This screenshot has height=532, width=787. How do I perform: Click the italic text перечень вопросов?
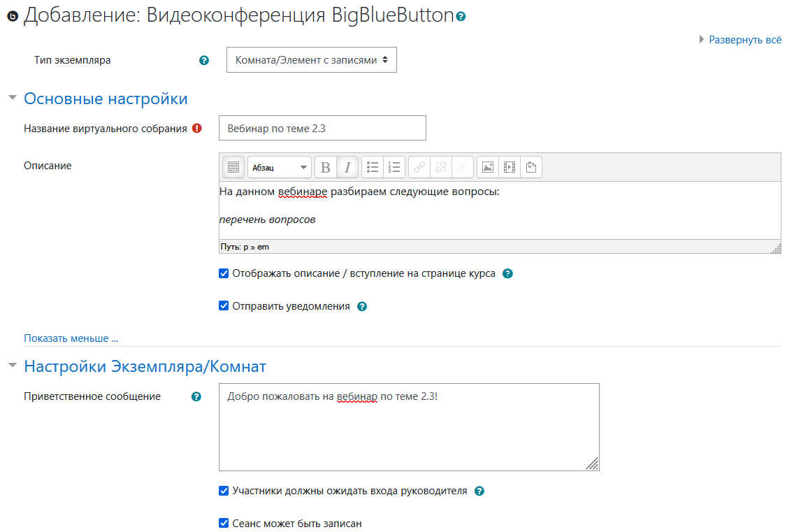[268, 220]
